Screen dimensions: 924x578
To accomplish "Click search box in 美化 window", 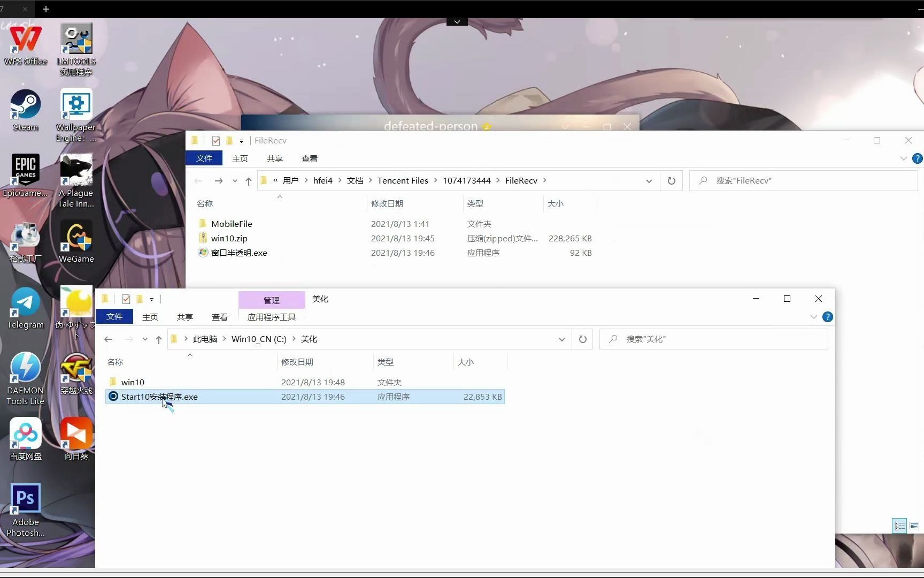I will click(714, 339).
